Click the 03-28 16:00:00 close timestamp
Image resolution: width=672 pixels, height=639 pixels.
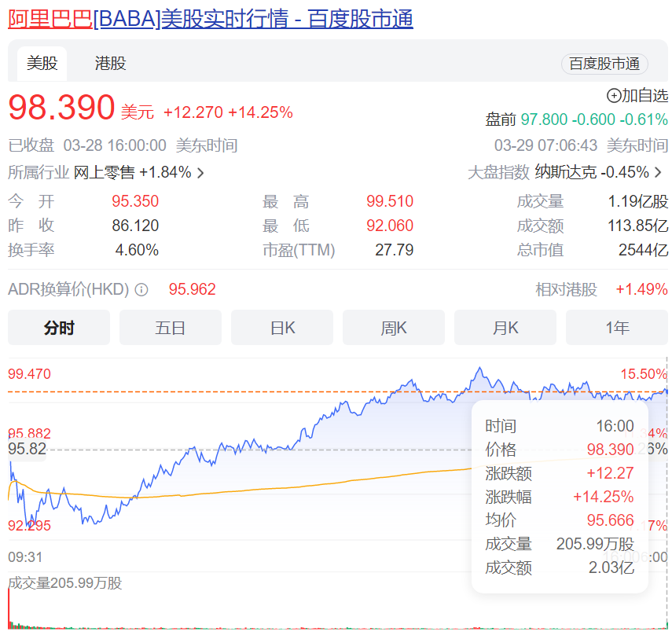tap(115, 145)
